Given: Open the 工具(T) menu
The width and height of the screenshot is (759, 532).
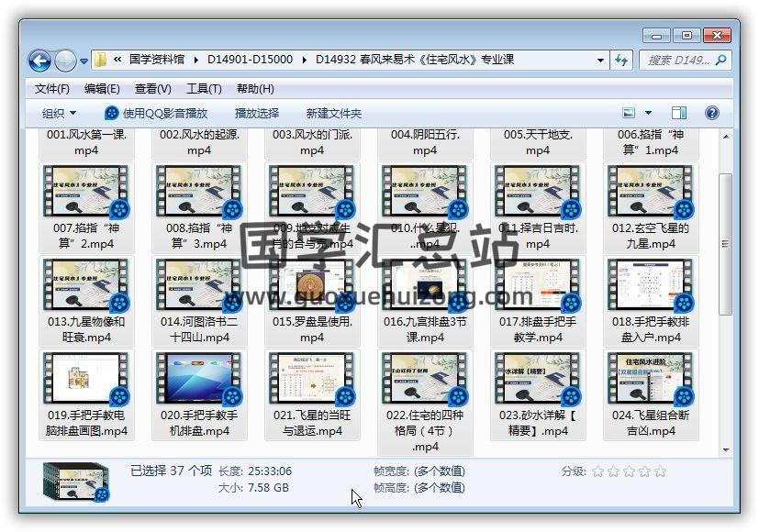Looking at the screenshot, I should (x=204, y=89).
